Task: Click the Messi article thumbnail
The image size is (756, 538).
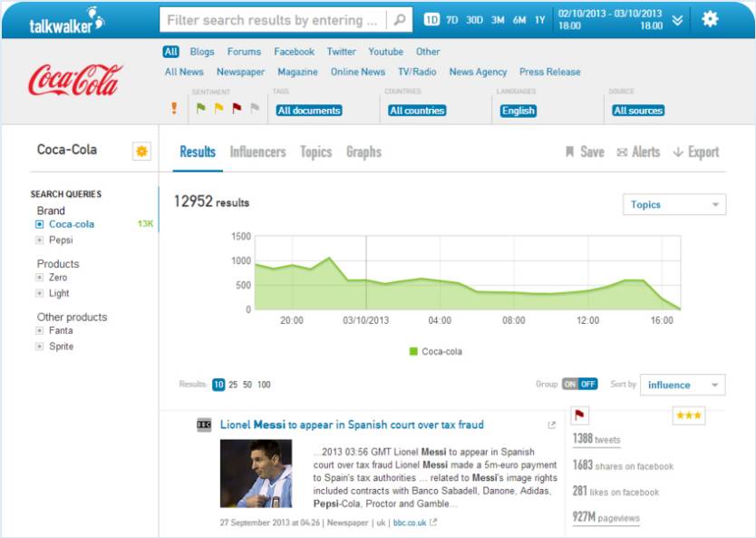Action: [x=256, y=474]
